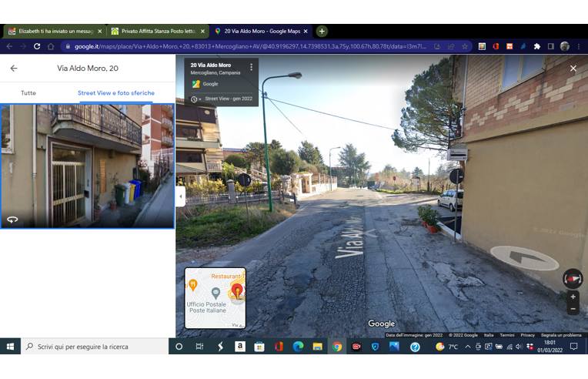Open the Privacy link in the footer
The width and height of the screenshot is (588, 379).
(527, 335)
